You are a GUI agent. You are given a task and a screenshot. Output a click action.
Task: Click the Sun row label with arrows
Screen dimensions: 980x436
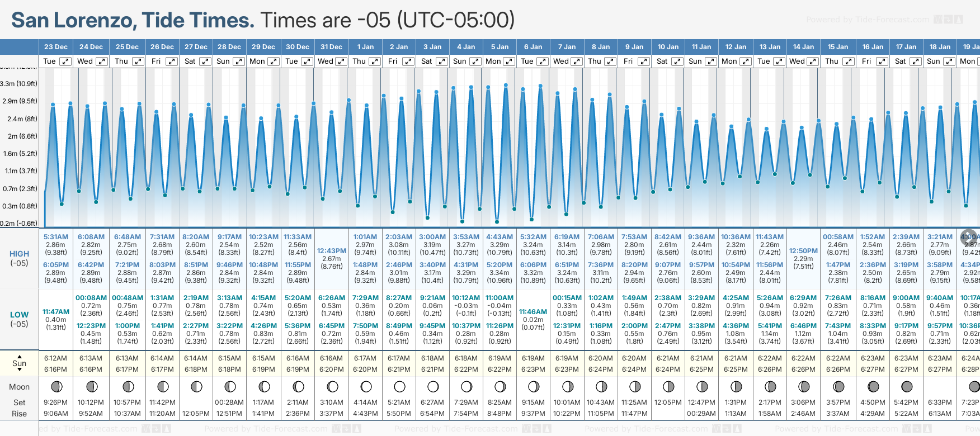coord(20,363)
